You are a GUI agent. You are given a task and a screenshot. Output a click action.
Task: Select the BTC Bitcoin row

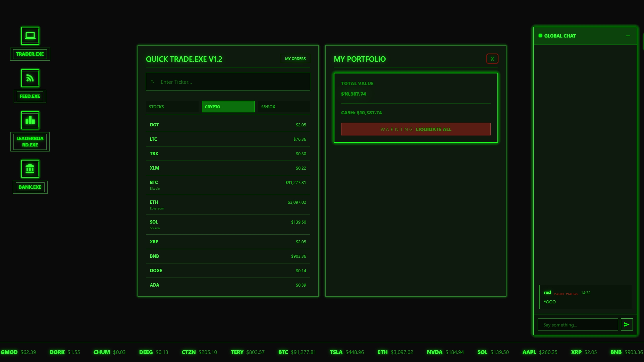click(228, 185)
